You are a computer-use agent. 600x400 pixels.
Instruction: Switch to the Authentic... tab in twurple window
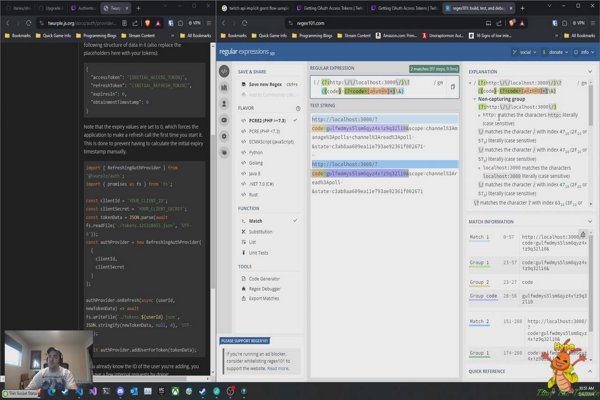pyautogui.click(x=83, y=8)
